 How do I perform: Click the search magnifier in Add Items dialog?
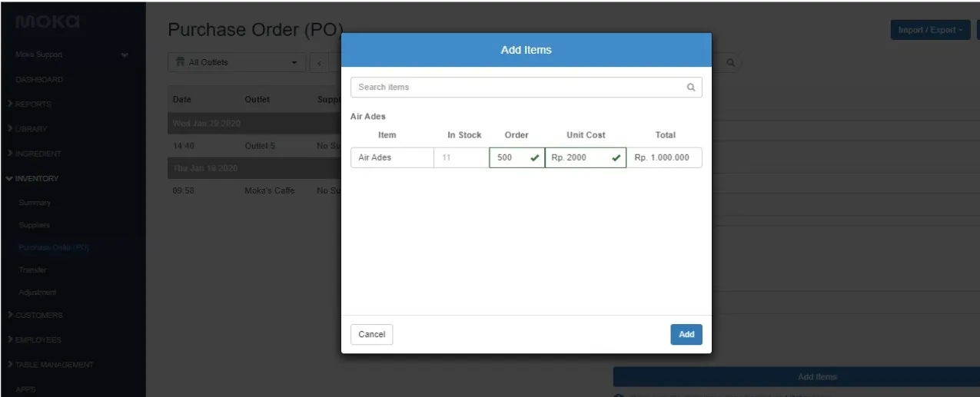(x=690, y=88)
